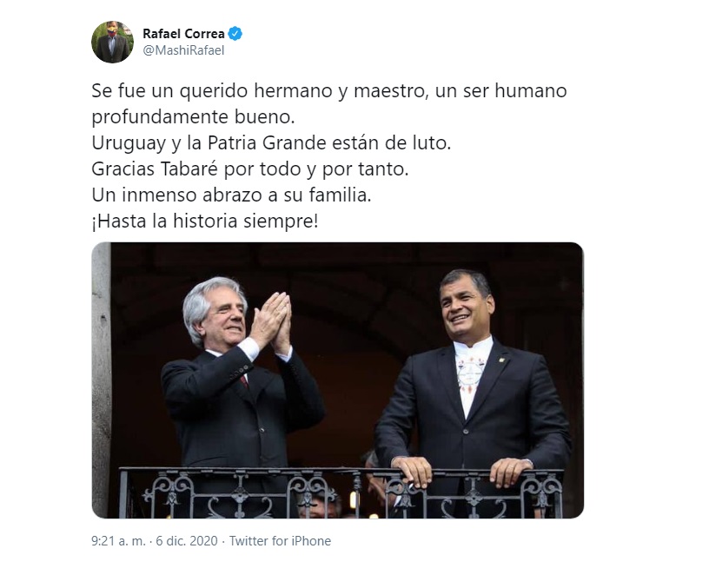This screenshot has height=588, width=709.
Task: Open Rafael Correa's profile avatar
Action: (x=112, y=42)
